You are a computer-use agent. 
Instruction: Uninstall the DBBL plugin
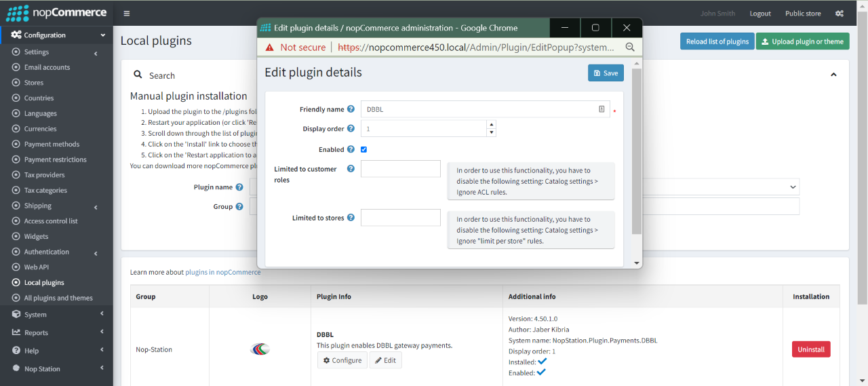pos(811,349)
